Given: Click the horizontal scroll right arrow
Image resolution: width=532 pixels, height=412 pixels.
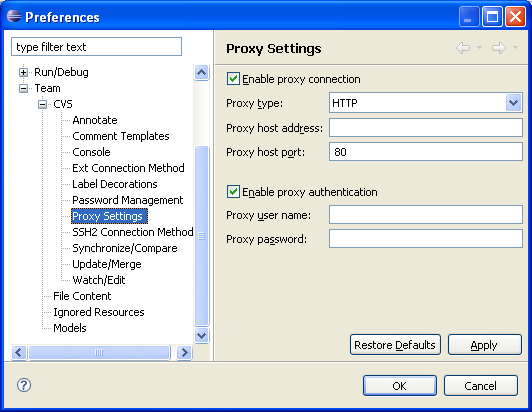Looking at the screenshot, I should (x=184, y=353).
